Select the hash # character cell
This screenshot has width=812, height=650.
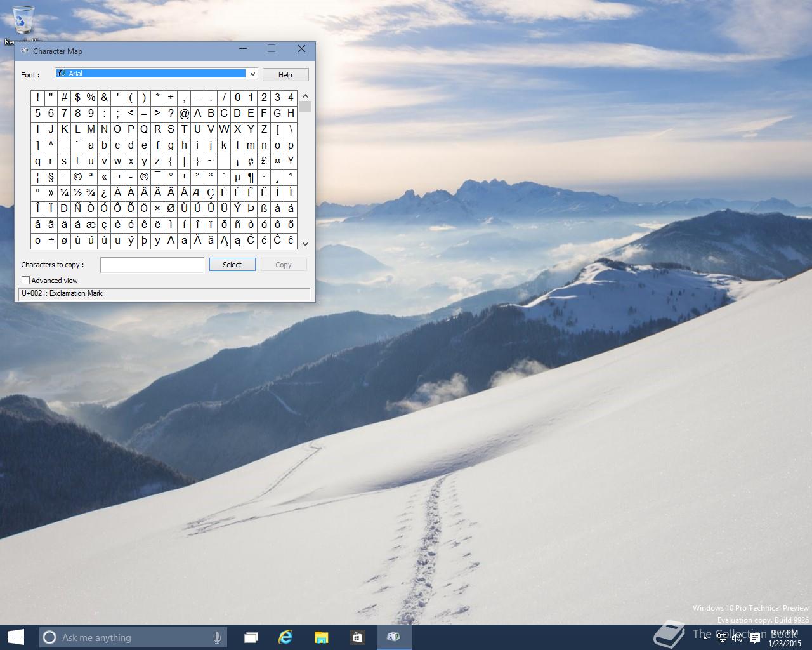coord(64,97)
